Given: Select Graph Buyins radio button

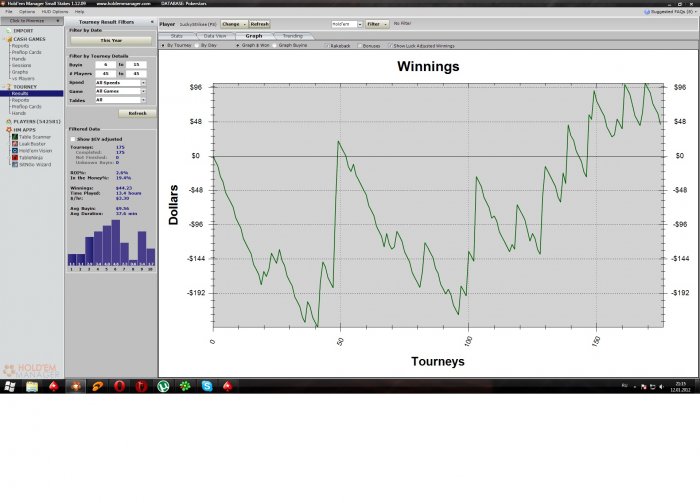Looking at the screenshot, I should point(275,46).
